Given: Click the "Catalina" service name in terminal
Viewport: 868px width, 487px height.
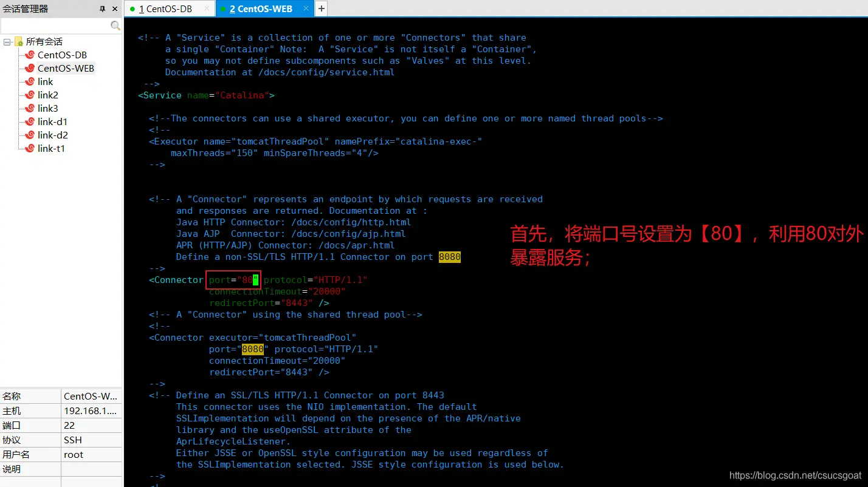Looking at the screenshot, I should tap(242, 95).
